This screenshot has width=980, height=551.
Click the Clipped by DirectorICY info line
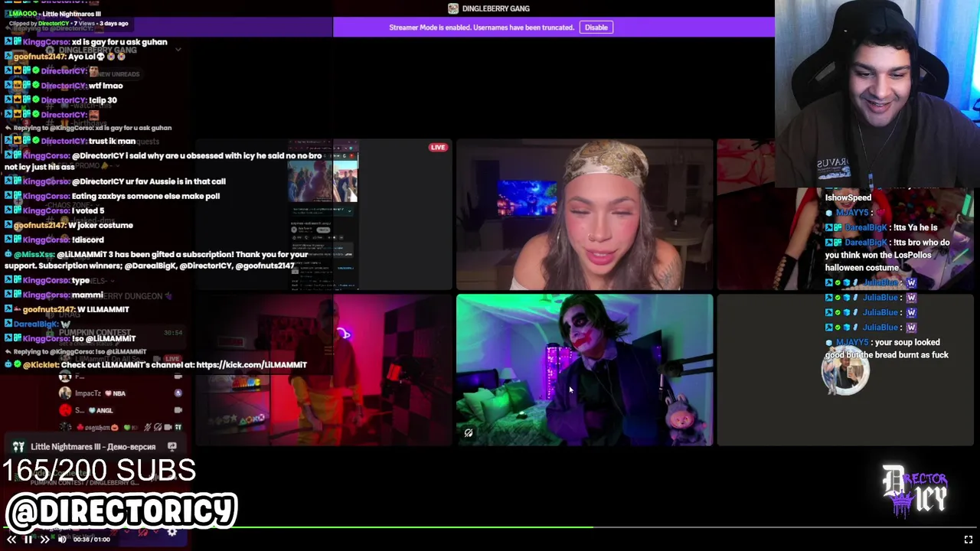coord(68,24)
